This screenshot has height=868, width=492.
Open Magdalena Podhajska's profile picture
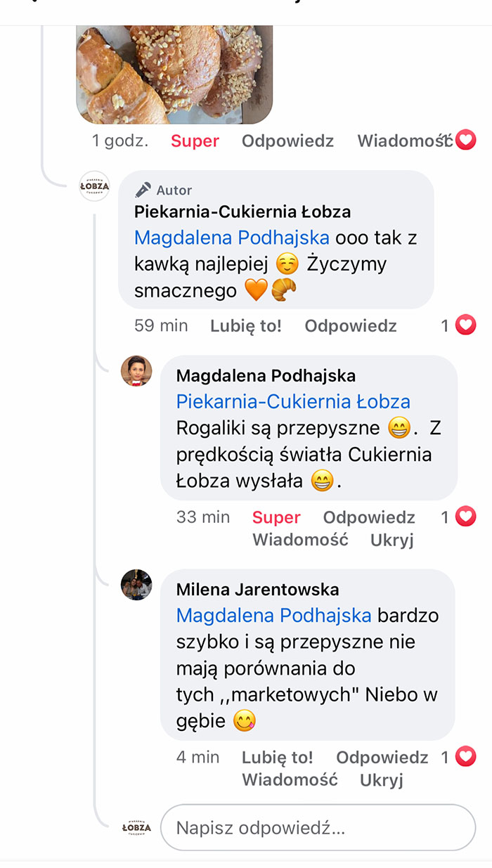tap(137, 371)
